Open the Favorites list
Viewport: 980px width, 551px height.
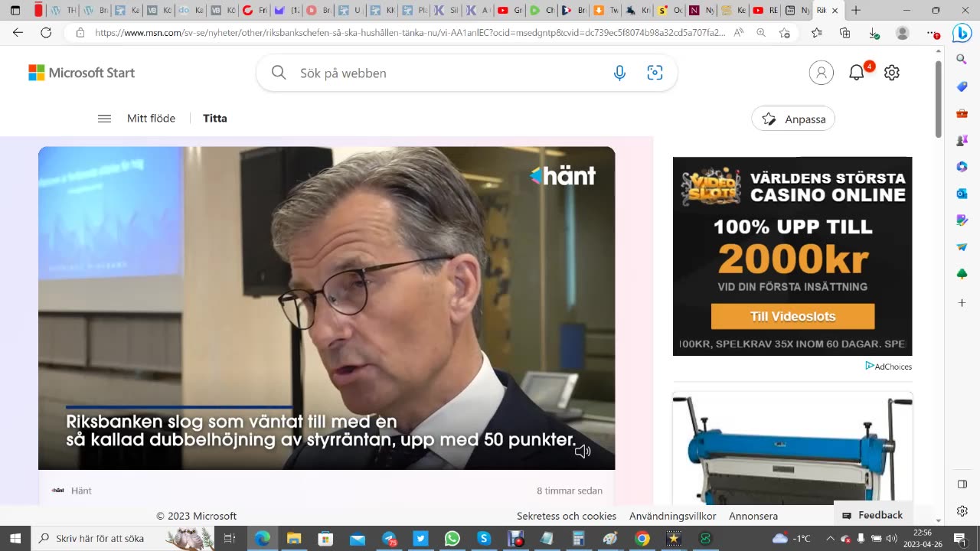pos(817,33)
